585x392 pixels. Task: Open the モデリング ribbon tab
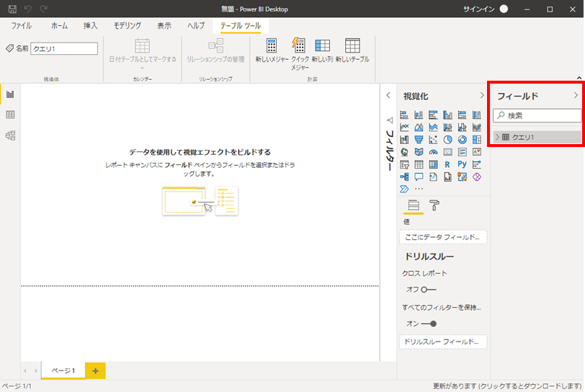click(x=128, y=25)
